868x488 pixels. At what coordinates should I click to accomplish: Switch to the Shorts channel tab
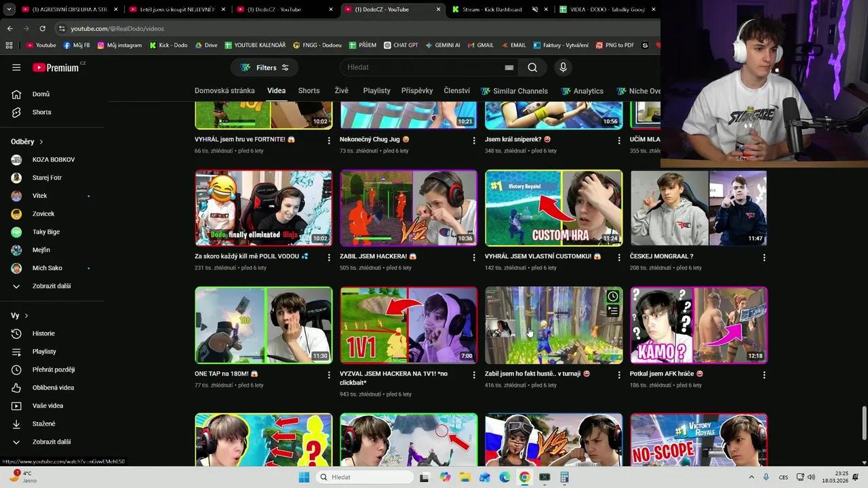point(309,90)
